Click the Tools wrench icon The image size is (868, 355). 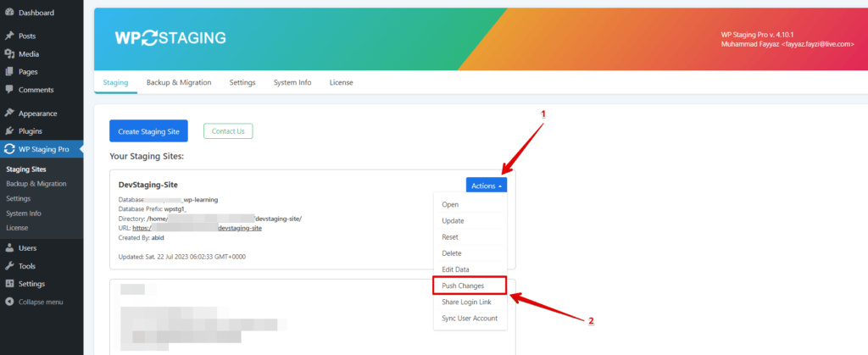(8, 266)
